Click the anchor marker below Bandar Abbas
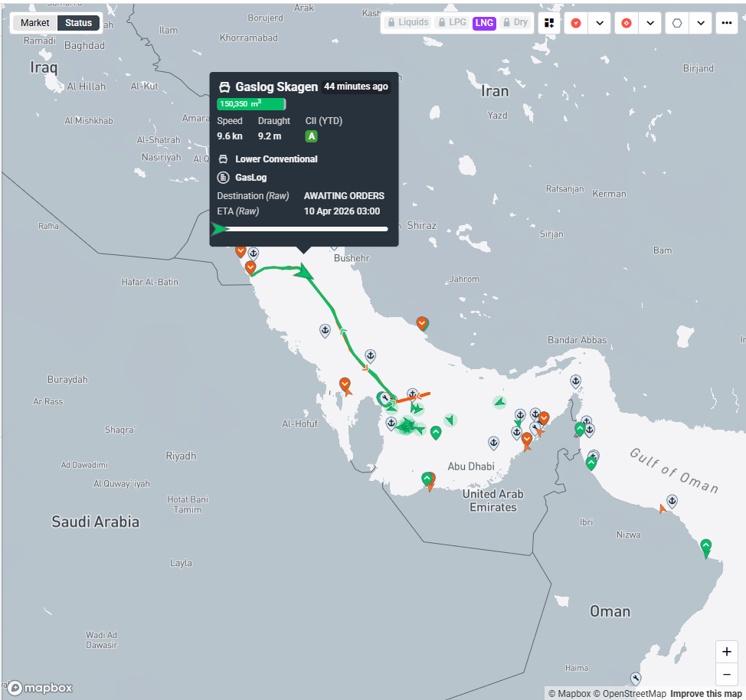Viewport: 746px width, 700px height. pos(576,381)
